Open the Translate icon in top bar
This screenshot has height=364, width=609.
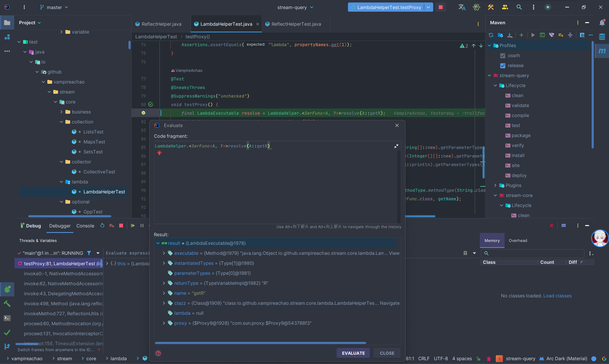(462, 7)
